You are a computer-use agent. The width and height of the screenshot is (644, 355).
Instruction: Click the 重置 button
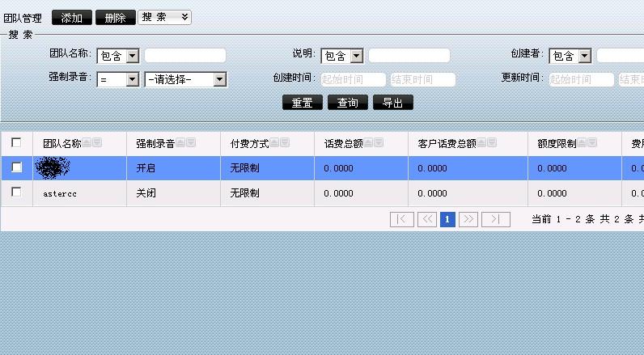click(303, 103)
